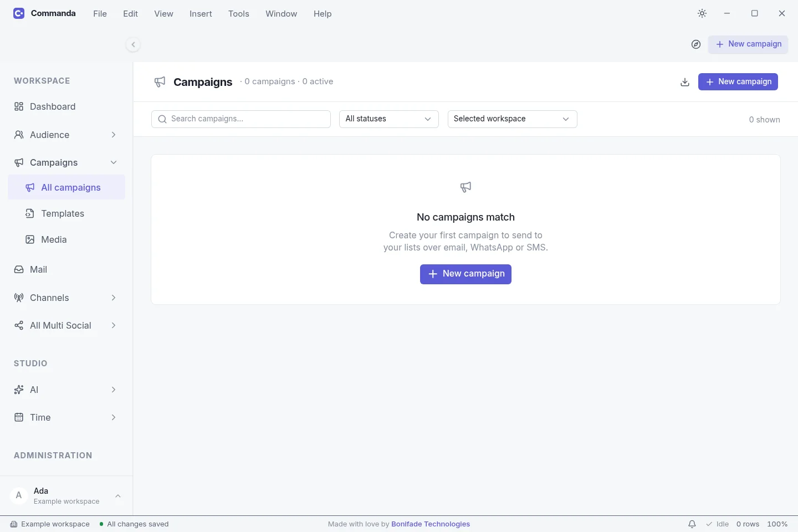798x532 pixels.
Task: Expand the All Multi Social chevron
Action: coord(114,325)
